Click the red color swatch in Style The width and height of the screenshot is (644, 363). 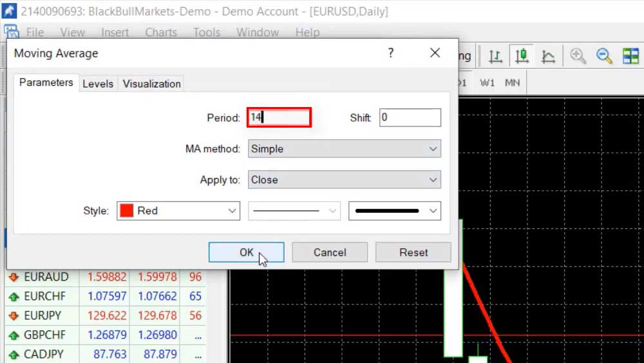[126, 211]
